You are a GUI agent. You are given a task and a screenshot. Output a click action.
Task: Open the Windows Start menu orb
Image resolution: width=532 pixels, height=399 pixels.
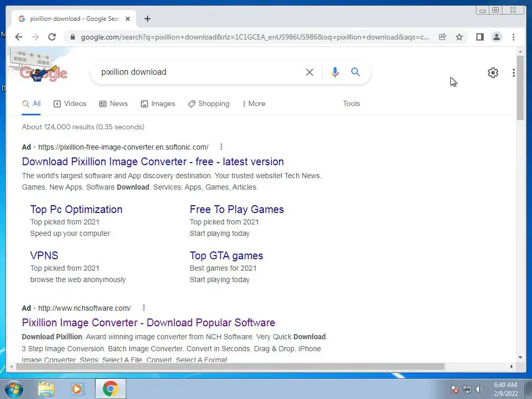click(14, 389)
